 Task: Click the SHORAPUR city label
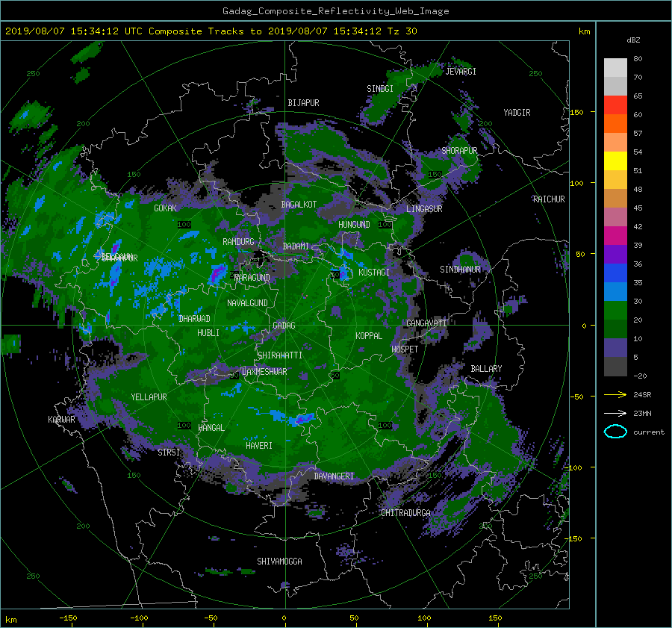click(x=459, y=151)
